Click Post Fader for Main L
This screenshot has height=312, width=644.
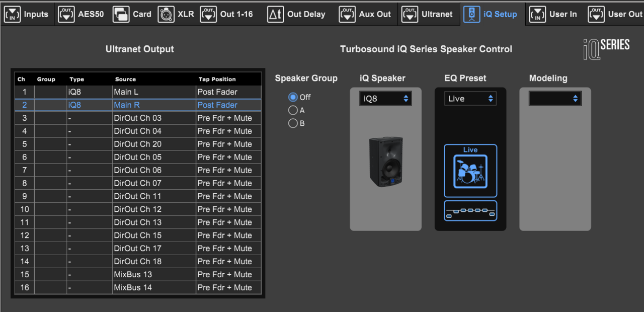[228, 92]
